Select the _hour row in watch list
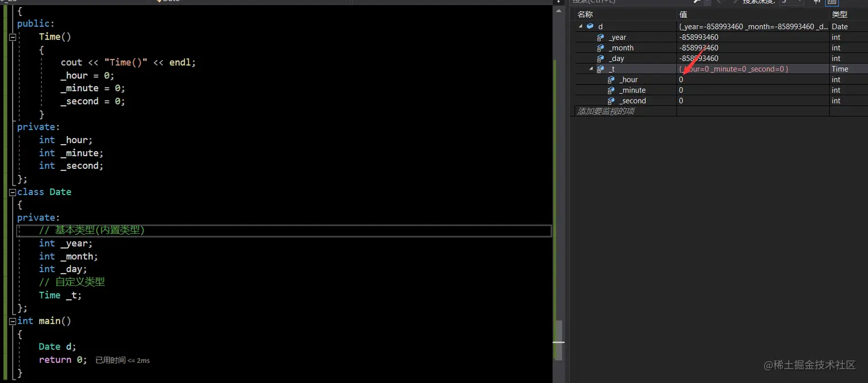Screen dimensions: 868x383 (x=721, y=80)
